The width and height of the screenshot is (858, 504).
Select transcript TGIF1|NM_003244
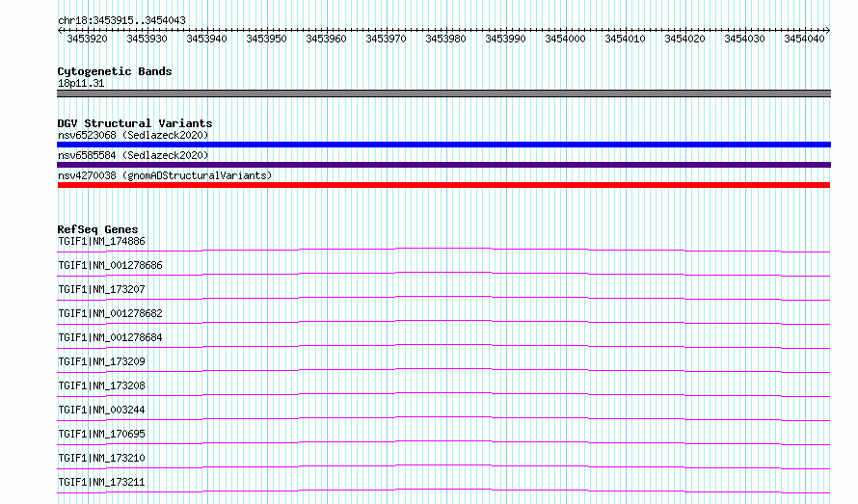(102, 410)
